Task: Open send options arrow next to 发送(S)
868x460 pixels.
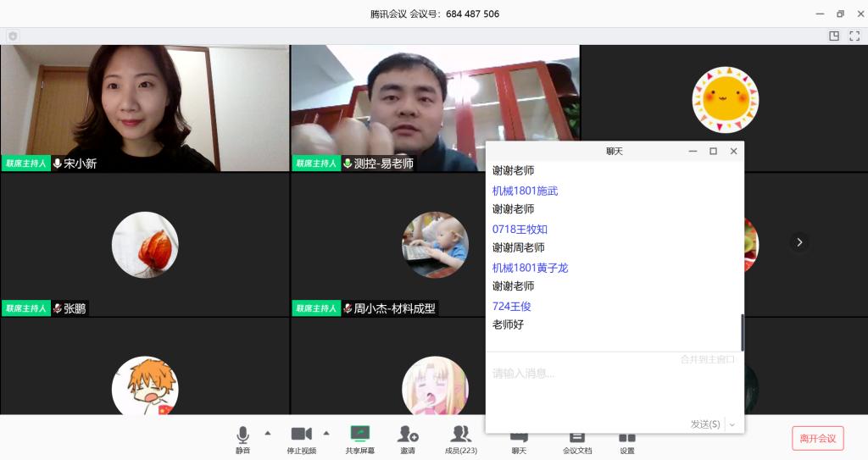Action: (732, 424)
